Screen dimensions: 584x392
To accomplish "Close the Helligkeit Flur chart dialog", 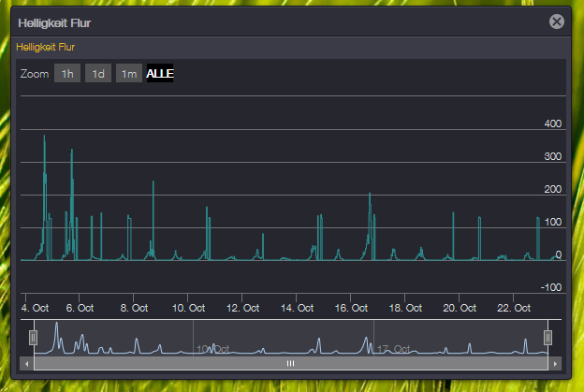I will coord(557,22).
